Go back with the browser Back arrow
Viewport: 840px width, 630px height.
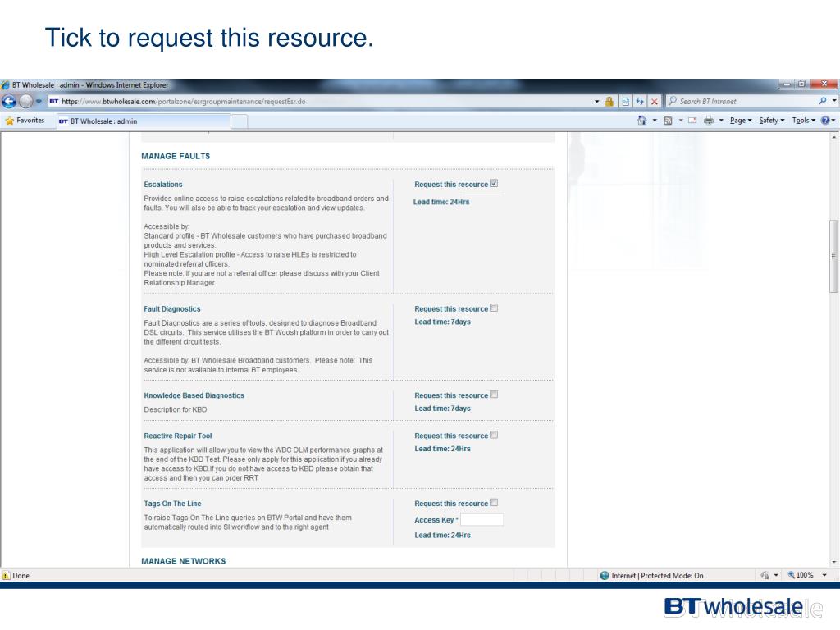9,101
